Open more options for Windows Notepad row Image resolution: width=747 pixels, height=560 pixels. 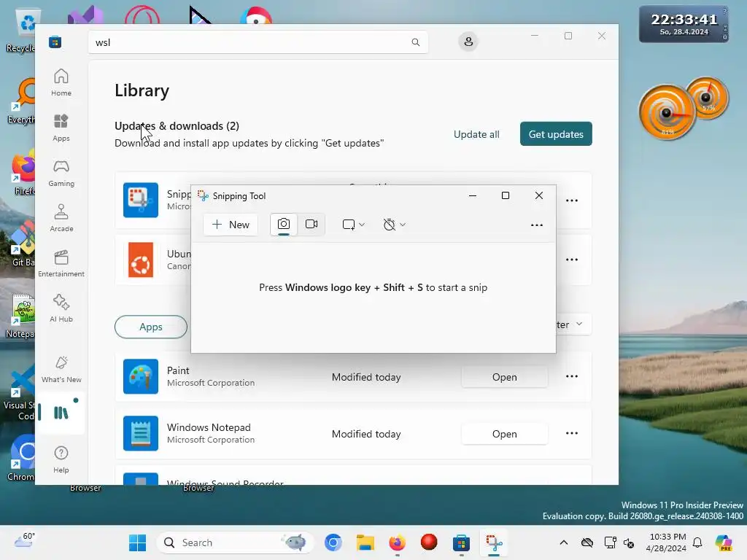tap(572, 433)
